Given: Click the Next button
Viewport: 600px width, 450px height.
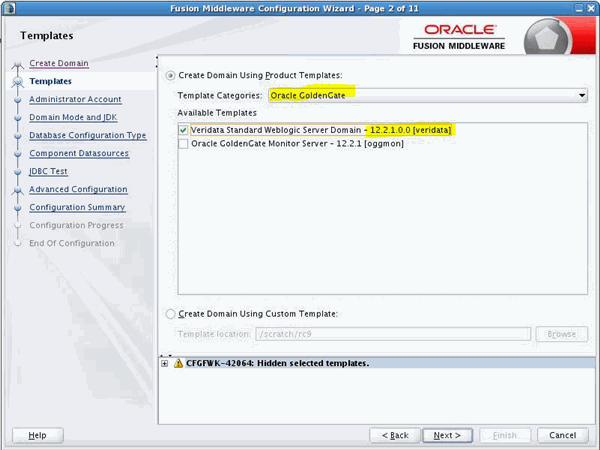Looking at the screenshot, I should pyautogui.click(x=447, y=435).
